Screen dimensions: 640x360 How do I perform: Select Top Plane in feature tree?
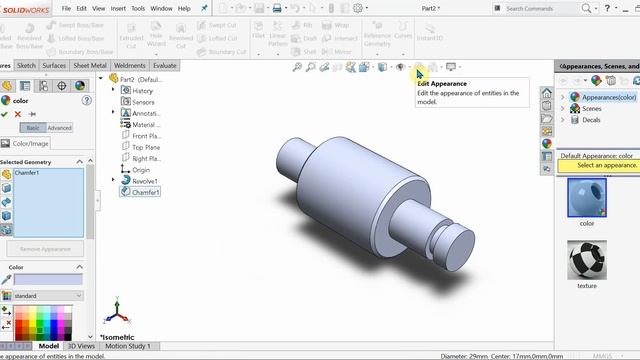(141, 147)
